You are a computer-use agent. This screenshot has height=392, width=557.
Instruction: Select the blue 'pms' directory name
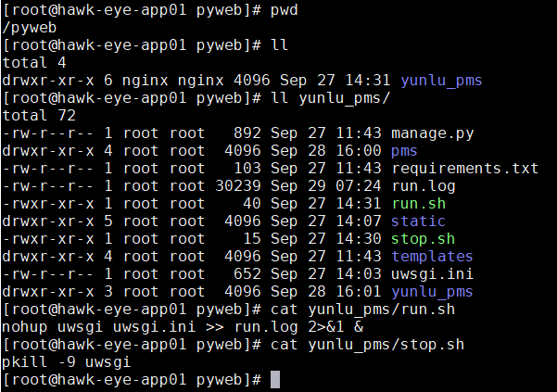pos(404,151)
